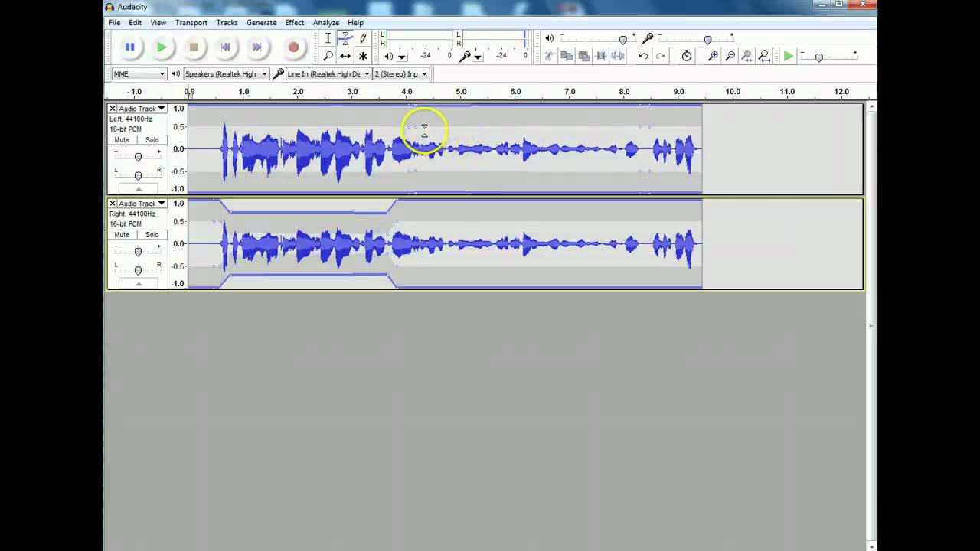980x551 pixels.
Task: Collapse the Right track with bottom arrow
Action: pyautogui.click(x=138, y=283)
